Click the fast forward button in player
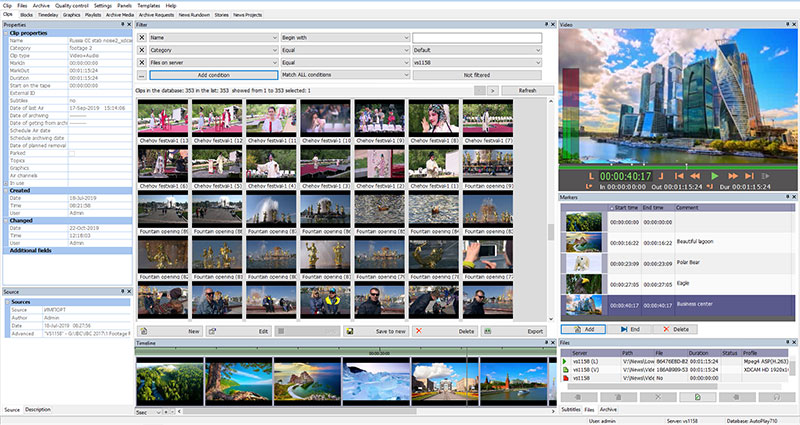This screenshot has width=800, height=425. pos(734,176)
